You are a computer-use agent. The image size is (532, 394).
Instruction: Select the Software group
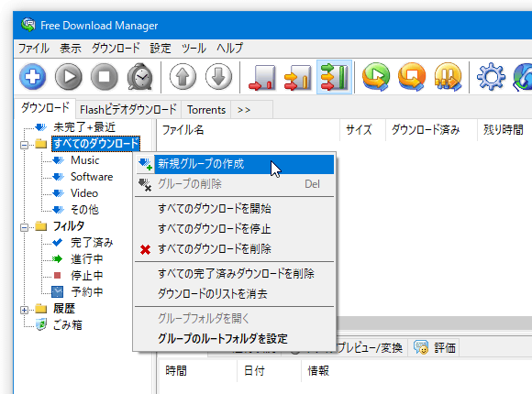coord(92,177)
